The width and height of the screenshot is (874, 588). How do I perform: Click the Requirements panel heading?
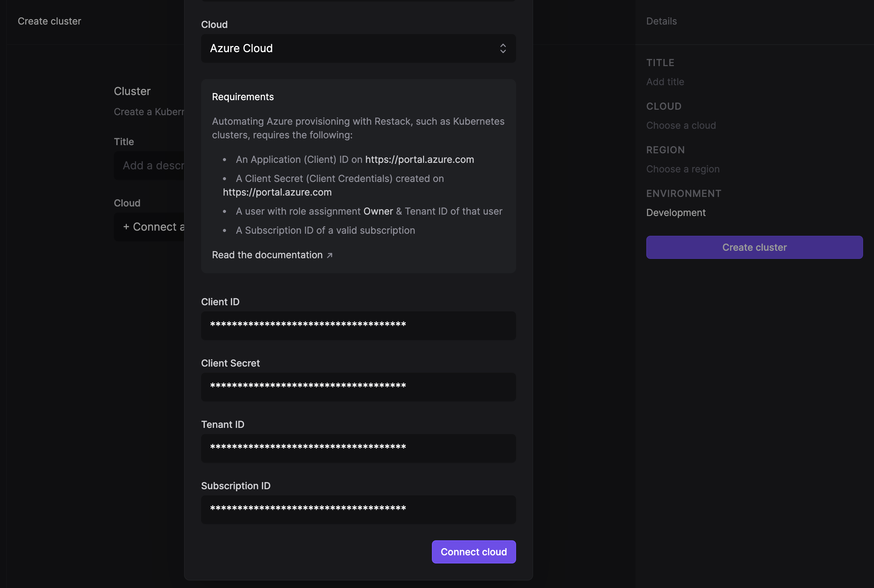click(x=242, y=97)
